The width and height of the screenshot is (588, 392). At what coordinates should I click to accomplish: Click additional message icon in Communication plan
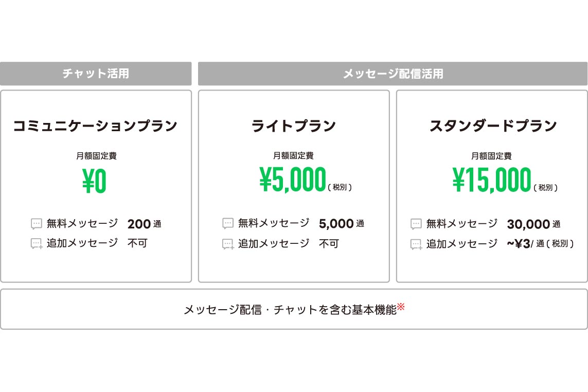click(36, 243)
